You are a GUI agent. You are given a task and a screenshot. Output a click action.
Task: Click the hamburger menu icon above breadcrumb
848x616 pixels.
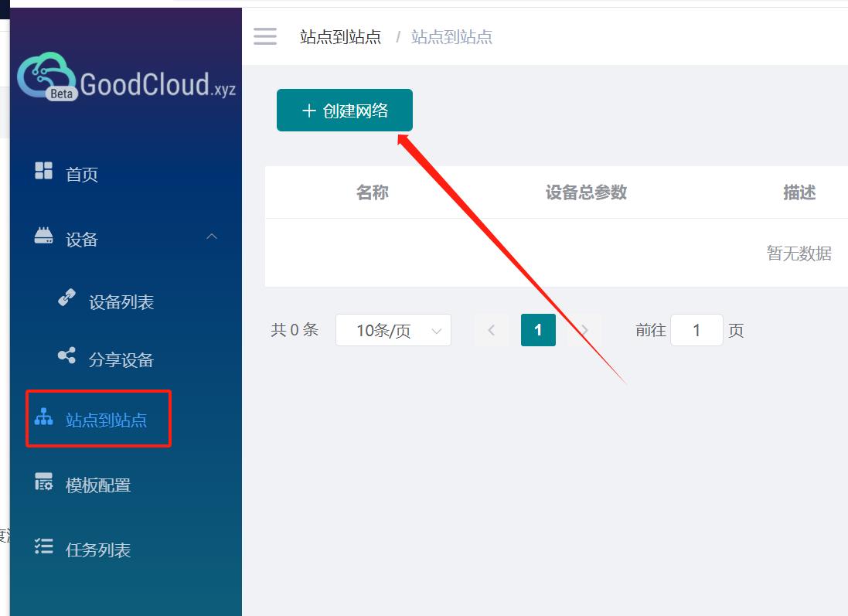[265, 36]
